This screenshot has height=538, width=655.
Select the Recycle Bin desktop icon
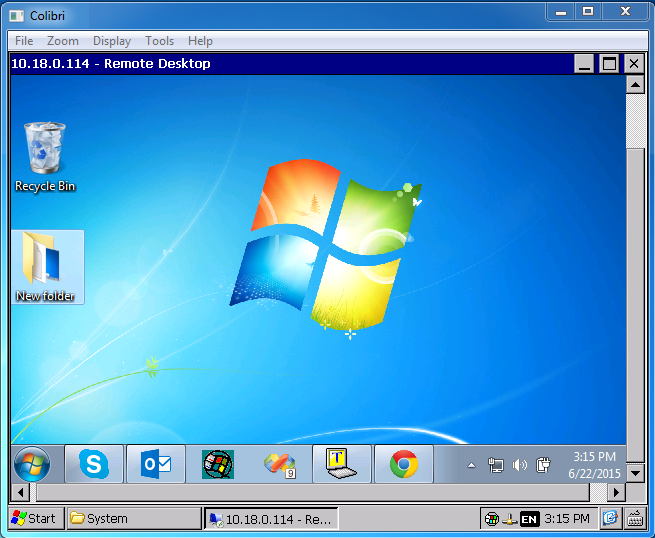[45, 157]
